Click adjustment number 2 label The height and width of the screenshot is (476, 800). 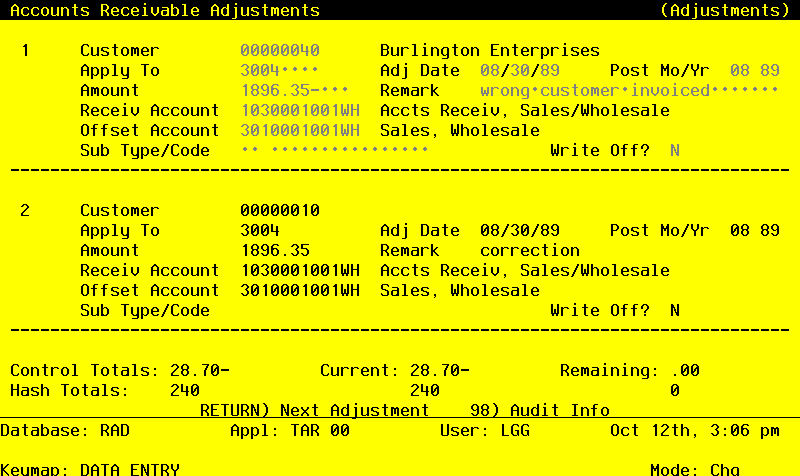point(25,210)
